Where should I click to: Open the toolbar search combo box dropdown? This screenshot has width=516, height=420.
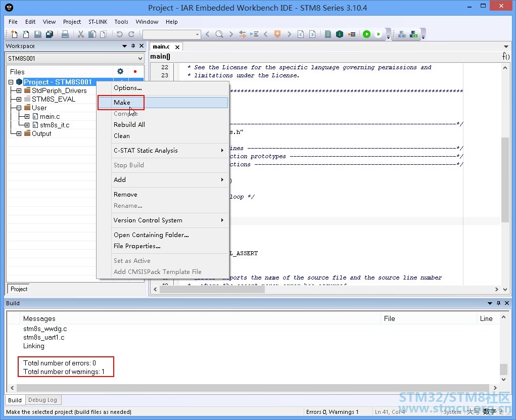197,34
